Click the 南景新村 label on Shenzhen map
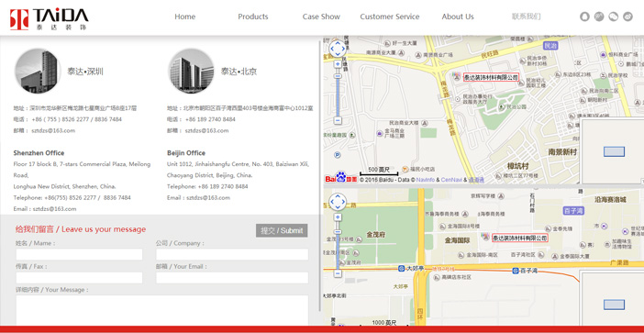644x333 pixels. pyautogui.click(x=562, y=152)
